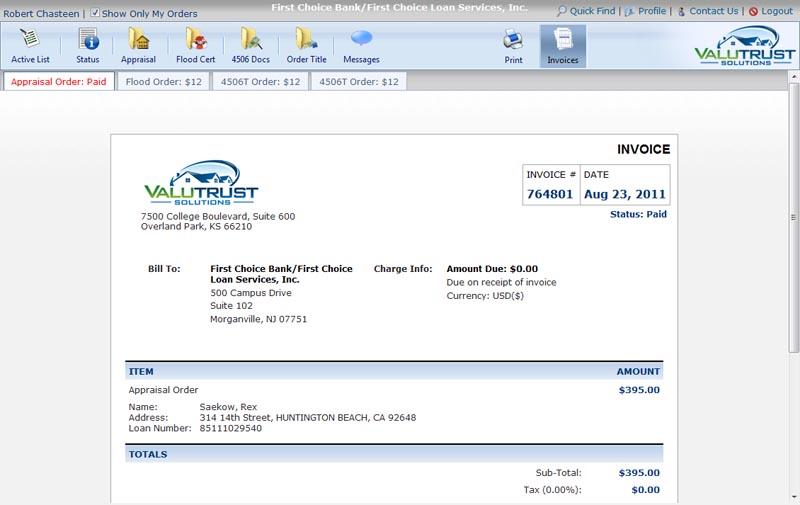Click the Contact Us link
Screen dimensions: 800x505
click(x=713, y=11)
